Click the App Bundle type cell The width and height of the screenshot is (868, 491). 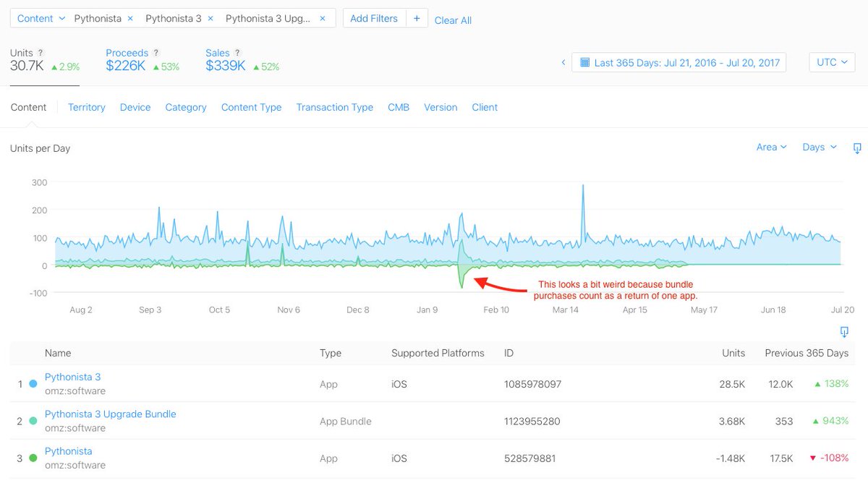tap(346, 421)
